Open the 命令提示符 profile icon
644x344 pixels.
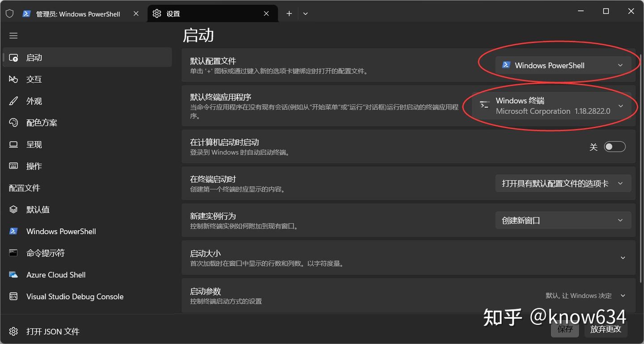13,253
